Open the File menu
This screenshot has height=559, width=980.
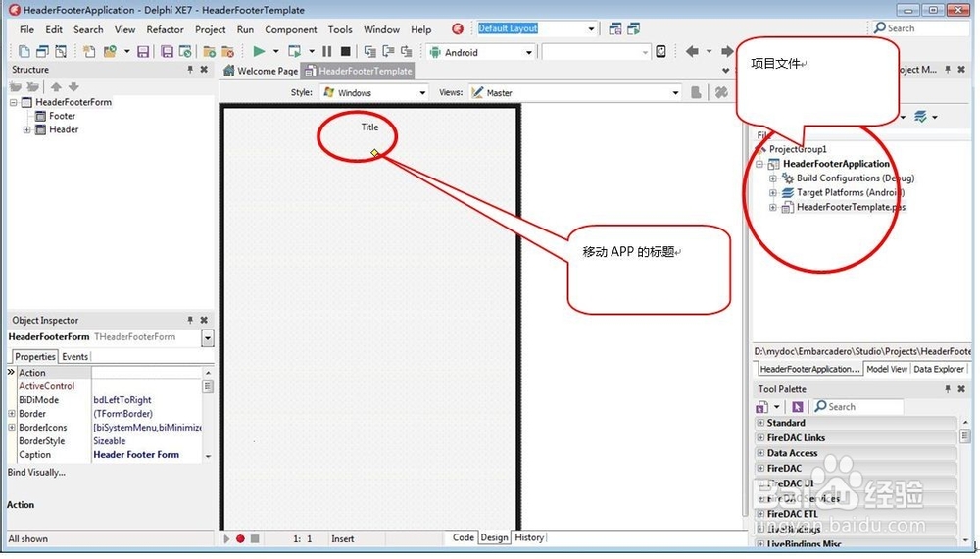pyautogui.click(x=26, y=29)
